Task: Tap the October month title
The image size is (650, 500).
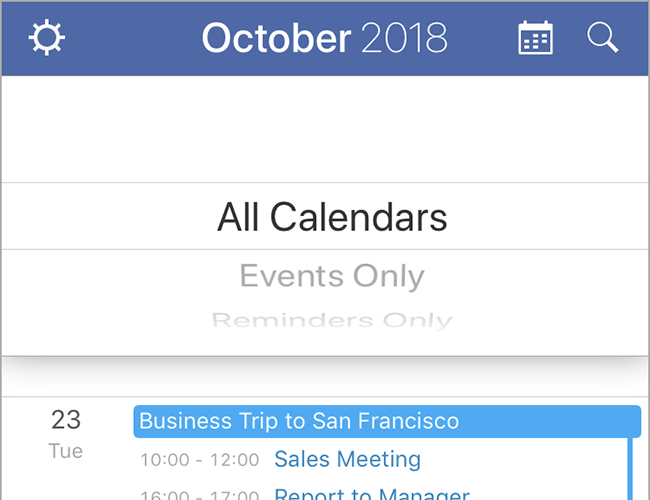Action: (276, 38)
